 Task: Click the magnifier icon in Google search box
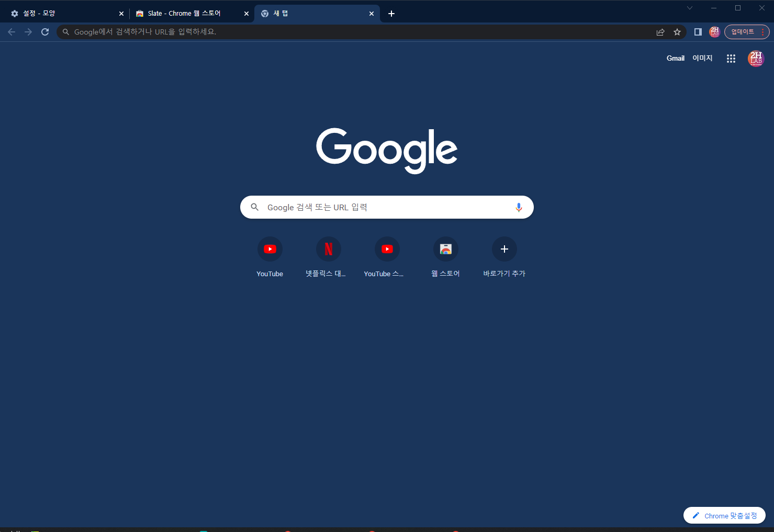(255, 207)
